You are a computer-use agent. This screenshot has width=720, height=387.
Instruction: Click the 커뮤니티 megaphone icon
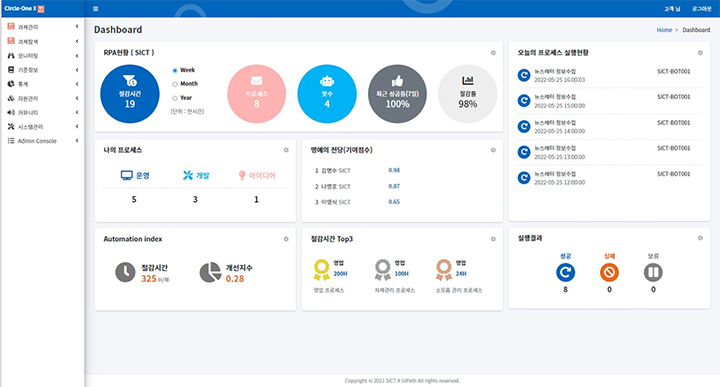11,112
